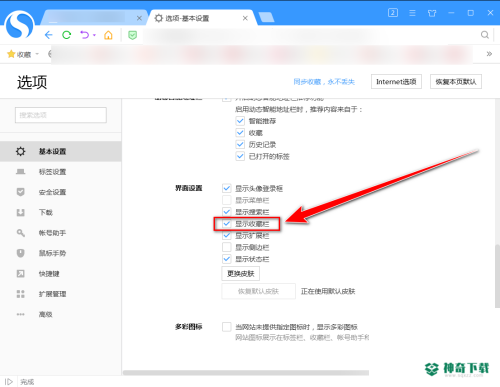This screenshot has height=387, width=500.
Task: Select 基本设置 in the sidebar
Action: coord(61,151)
